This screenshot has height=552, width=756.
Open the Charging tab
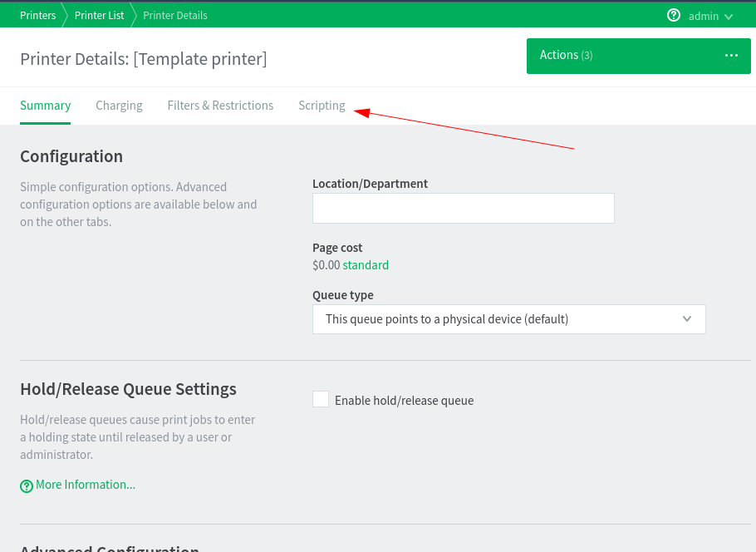(x=119, y=106)
